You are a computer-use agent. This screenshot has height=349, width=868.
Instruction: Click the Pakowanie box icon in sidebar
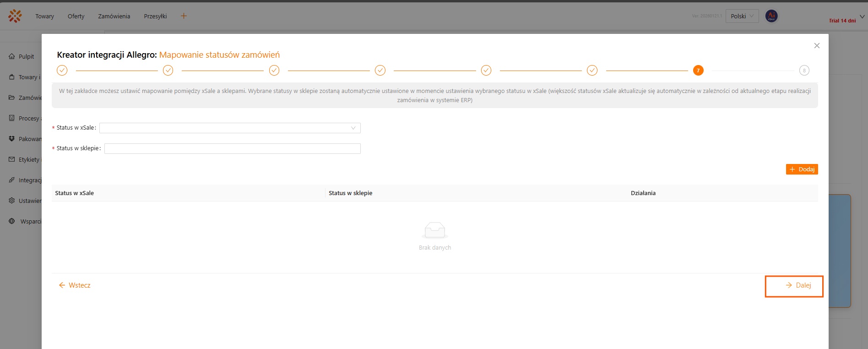12,139
